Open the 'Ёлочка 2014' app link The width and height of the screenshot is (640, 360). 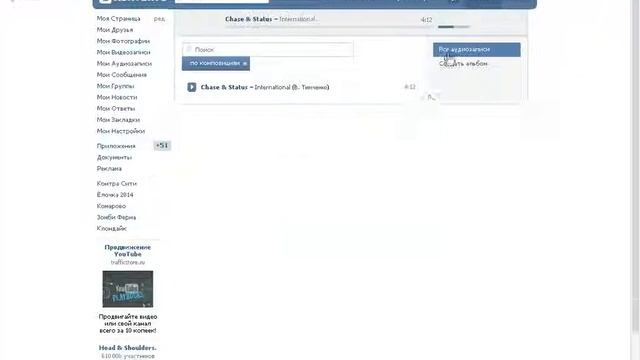pos(115,195)
